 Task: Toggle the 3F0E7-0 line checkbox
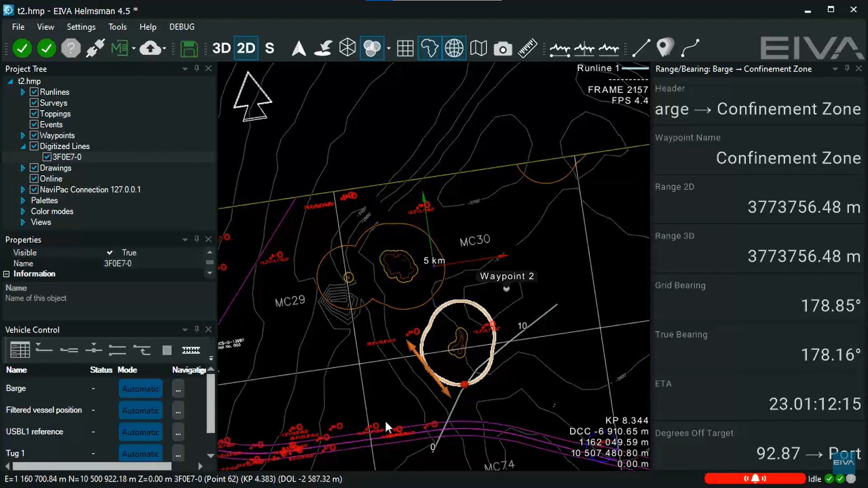[47, 157]
